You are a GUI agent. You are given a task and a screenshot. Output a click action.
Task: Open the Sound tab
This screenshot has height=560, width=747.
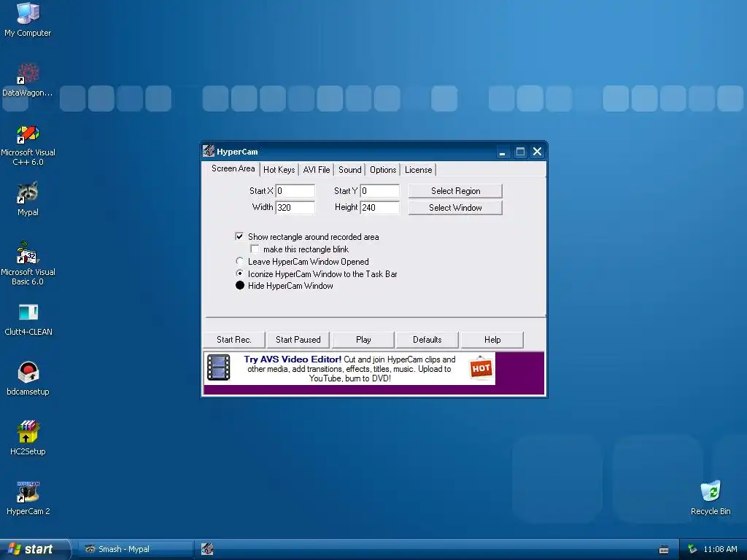pyautogui.click(x=349, y=170)
